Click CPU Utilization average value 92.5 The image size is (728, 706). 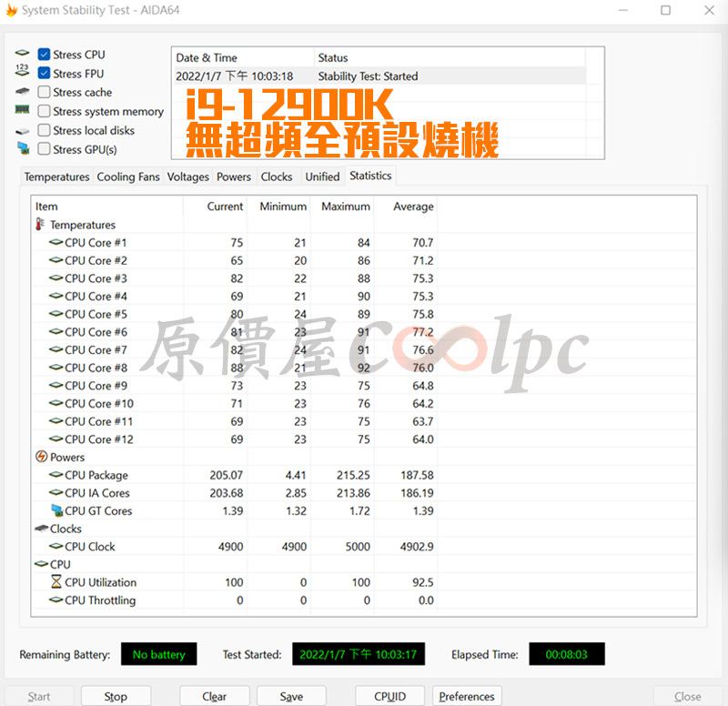423,582
